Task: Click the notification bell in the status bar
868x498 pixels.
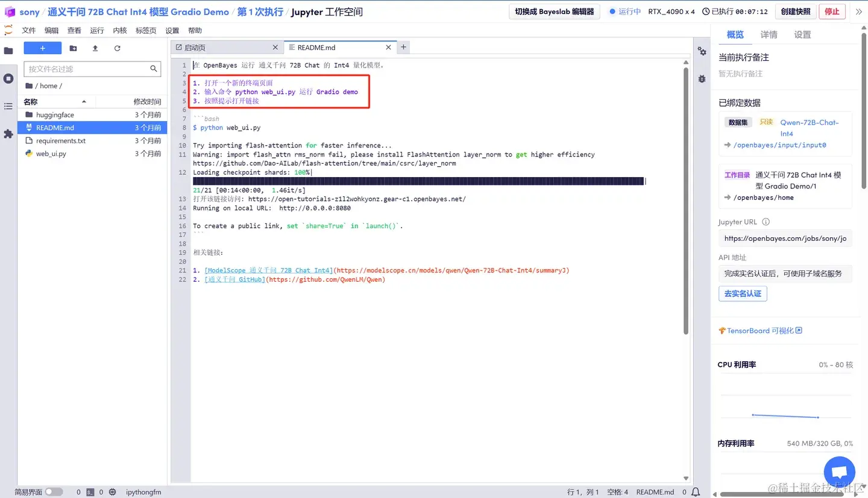Action: coord(696,492)
